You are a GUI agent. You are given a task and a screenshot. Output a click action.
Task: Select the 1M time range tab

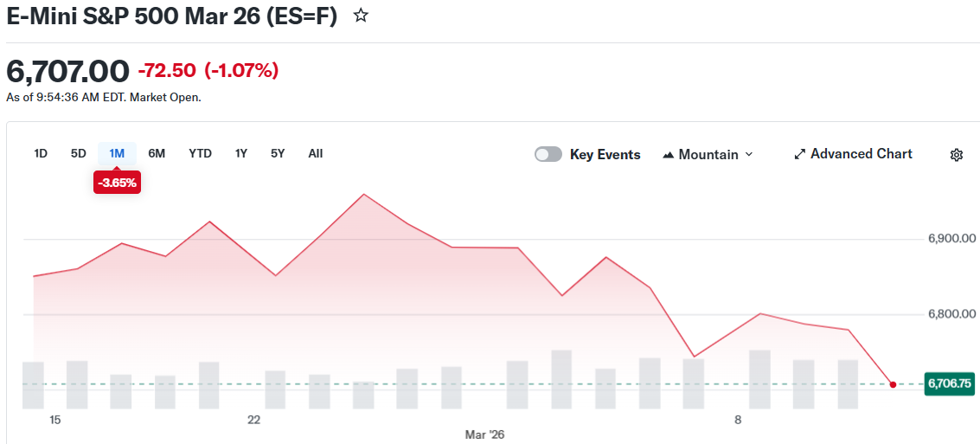click(117, 153)
